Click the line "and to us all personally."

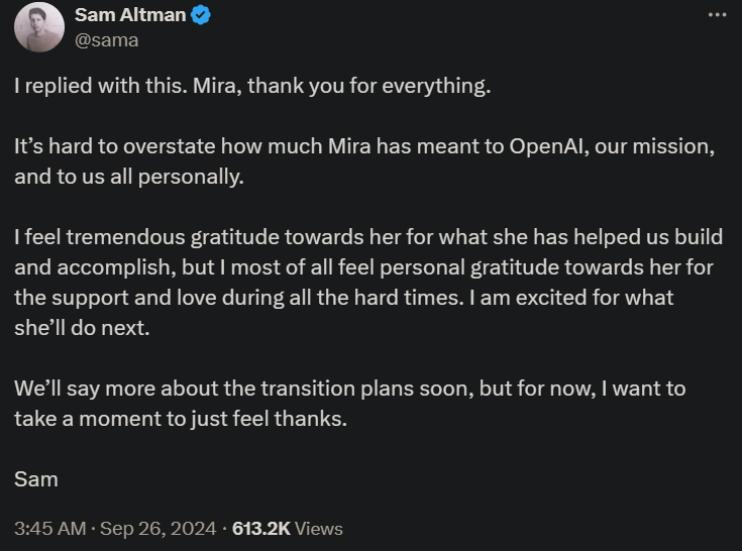(128, 177)
